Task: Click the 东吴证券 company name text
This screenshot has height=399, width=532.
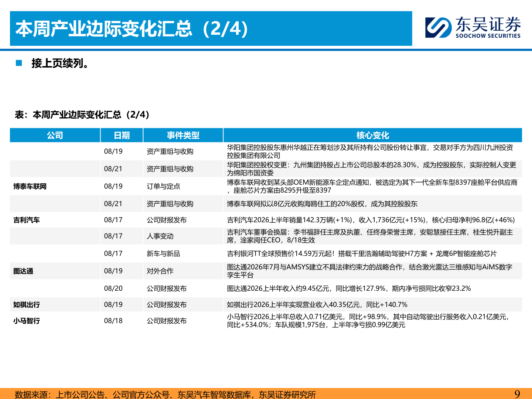Action: [x=488, y=24]
